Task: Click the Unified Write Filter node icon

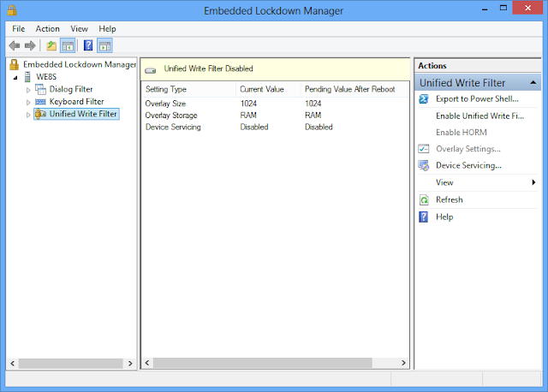Action: coord(40,114)
